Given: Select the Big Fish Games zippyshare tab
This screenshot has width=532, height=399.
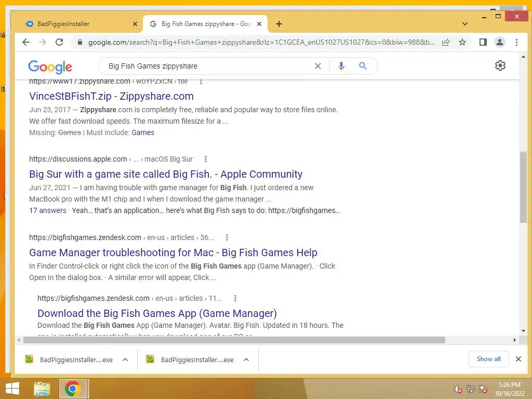Looking at the screenshot, I should [x=205, y=24].
